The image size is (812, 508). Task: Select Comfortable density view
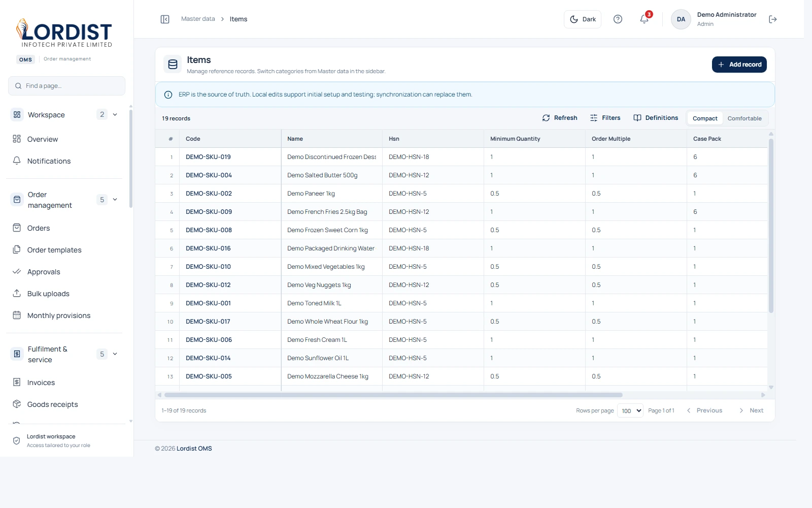[745, 118]
